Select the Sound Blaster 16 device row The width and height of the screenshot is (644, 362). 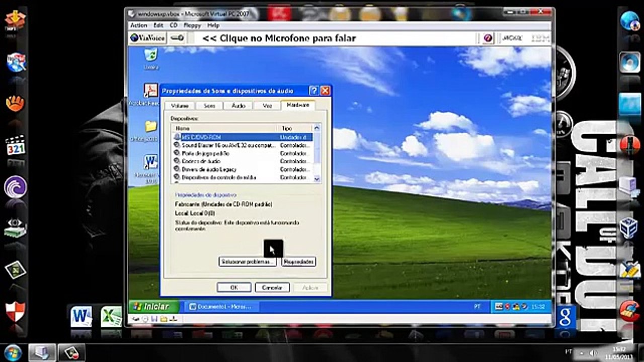coord(242,145)
